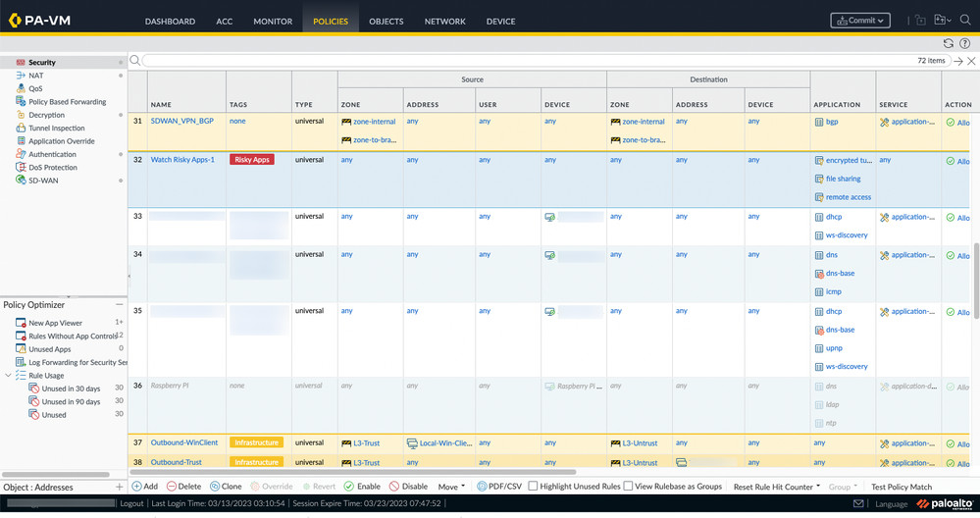Add a new security rule
Viewport: 980px width, 518px height.
pyautogui.click(x=143, y=487)
